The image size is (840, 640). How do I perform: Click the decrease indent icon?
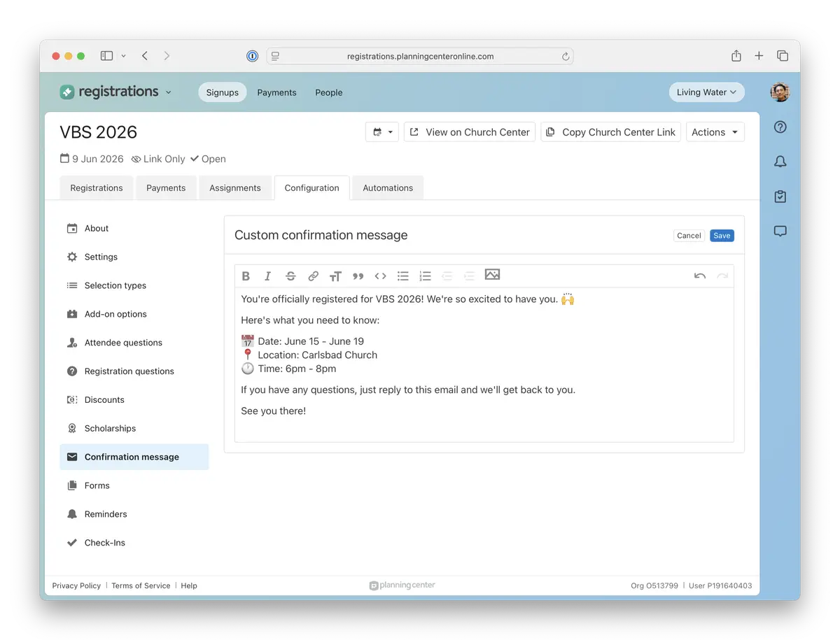447,276
